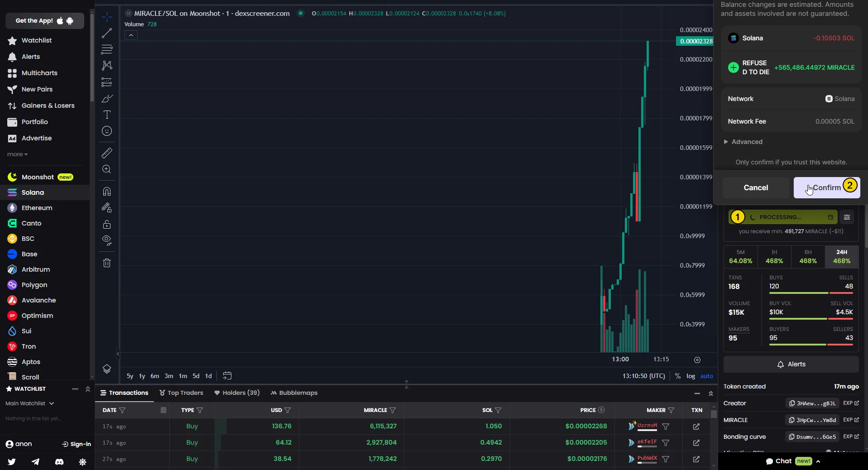Open the emoji sticker drawing tool
The image size is (868, 470).
tap(107, 131)
